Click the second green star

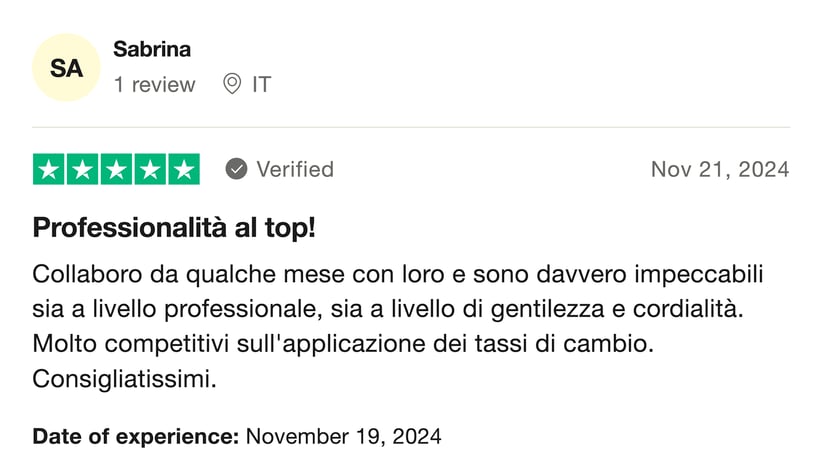click(83, 170)
